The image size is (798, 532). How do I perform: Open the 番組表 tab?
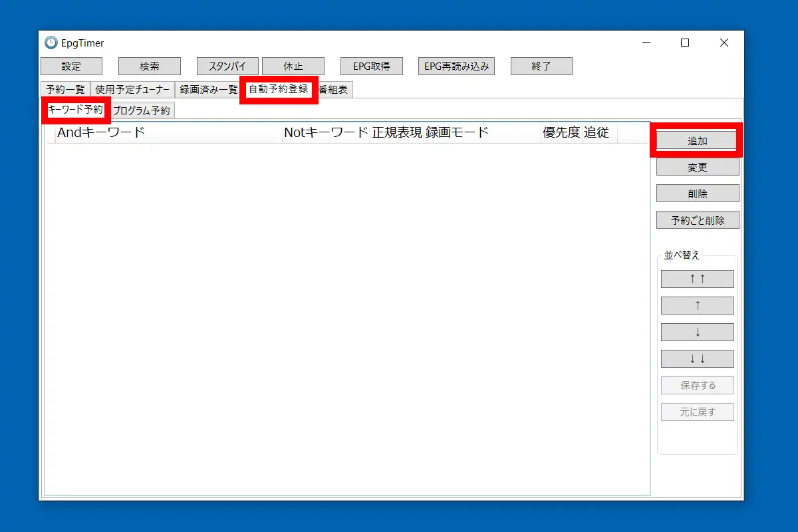(333, 90)
